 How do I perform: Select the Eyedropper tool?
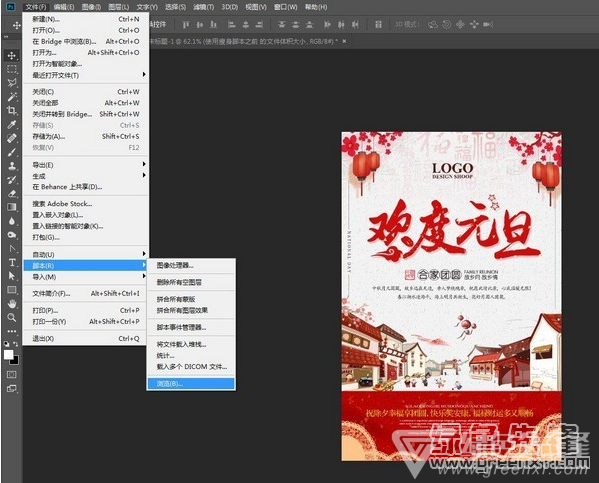click(x=12, y=124)
